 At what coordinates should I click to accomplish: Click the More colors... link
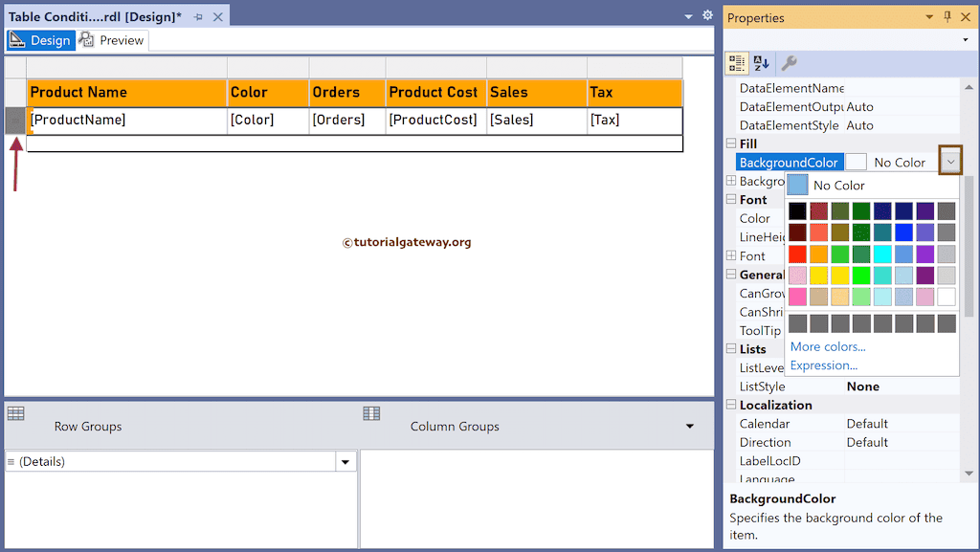pos(828,346)
